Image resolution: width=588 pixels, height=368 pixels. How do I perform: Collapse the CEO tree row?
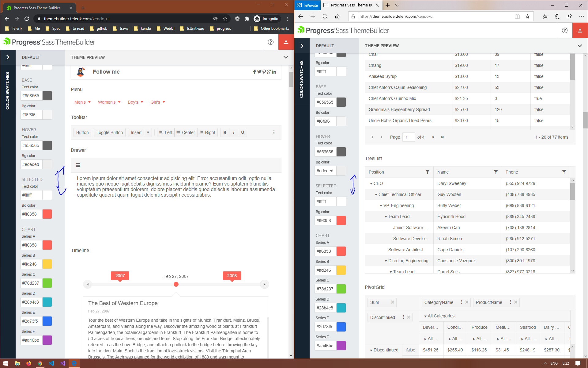pos(371,184)
